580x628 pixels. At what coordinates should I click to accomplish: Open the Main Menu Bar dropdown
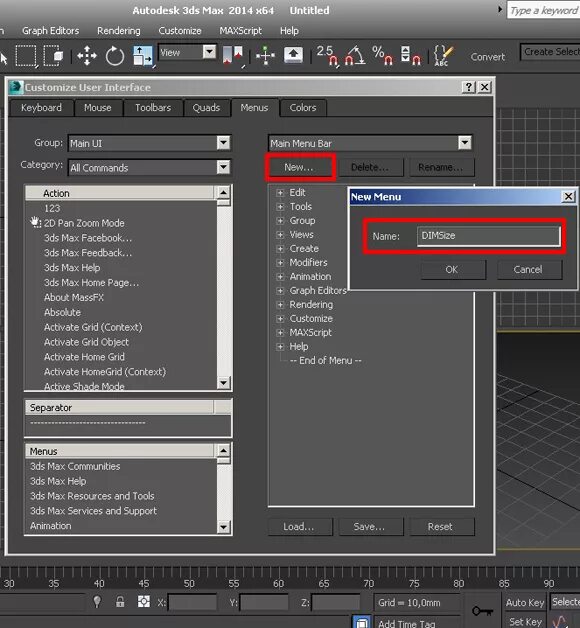point(465,143)
